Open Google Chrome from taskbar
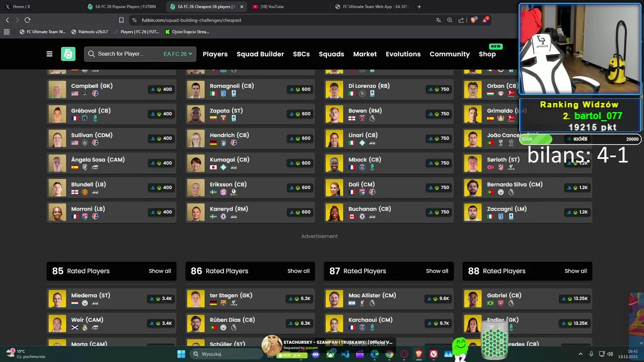This screenshot has width=644, height=362. [389, 354]
